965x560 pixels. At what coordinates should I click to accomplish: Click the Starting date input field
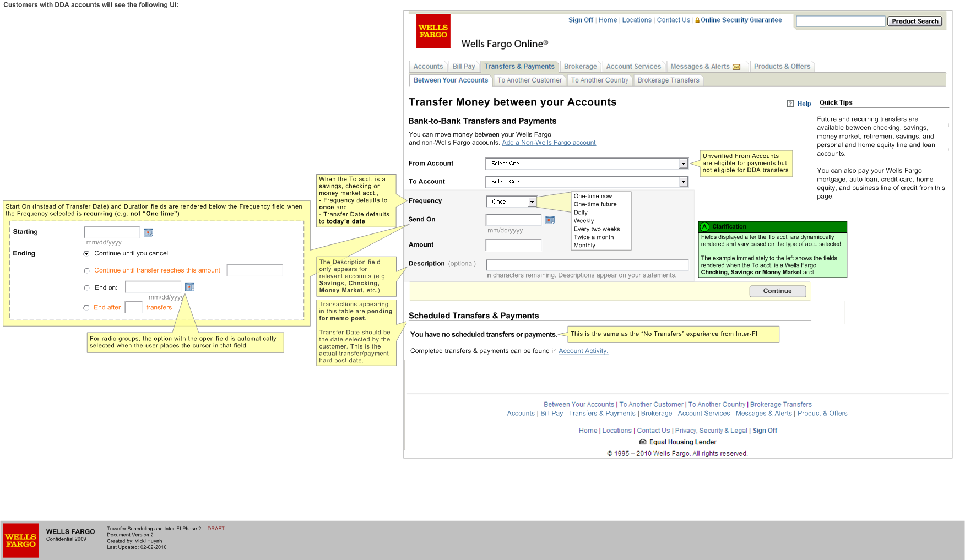[x=112, y=232]
